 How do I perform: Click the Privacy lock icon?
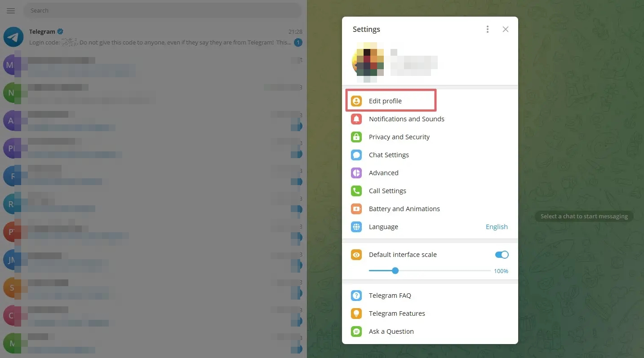356,137
